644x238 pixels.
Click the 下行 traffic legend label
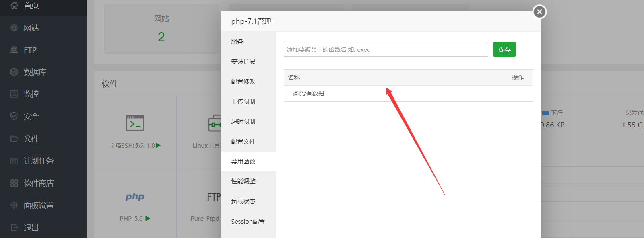[x=557, y=113]
